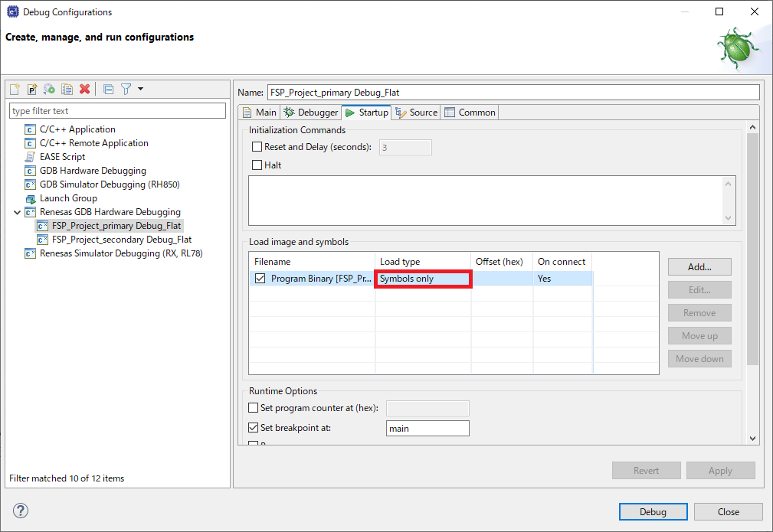Open the filter dropdown arrow in toolbar
Screen dimensions: 773x532
tap(140, 90)
